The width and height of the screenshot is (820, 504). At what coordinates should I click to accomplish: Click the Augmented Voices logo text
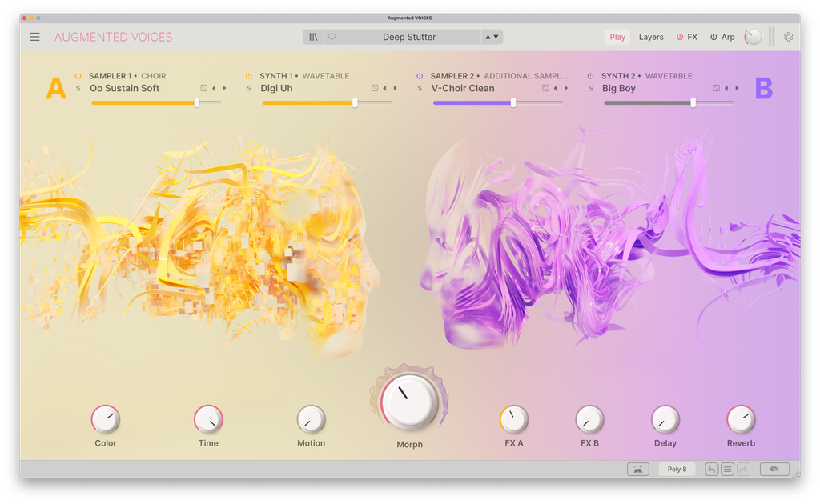pyautogui.click(x=114, y=37)
